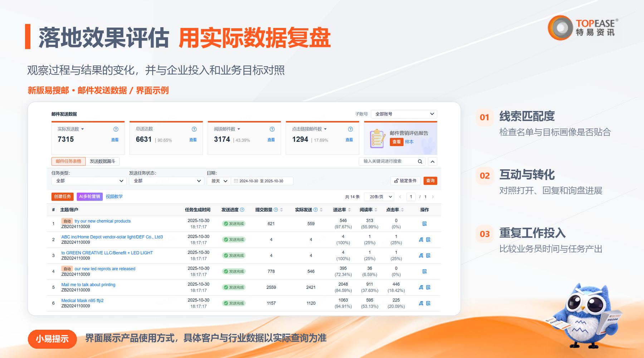This screenshot has width=644, height=358.
Task: Sort by 点击率 column arrows
Action: pos(402,210)
